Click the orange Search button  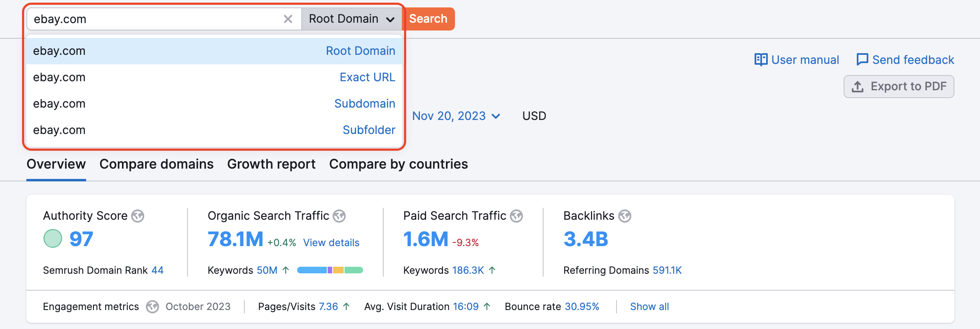click(x=428, y=19)
